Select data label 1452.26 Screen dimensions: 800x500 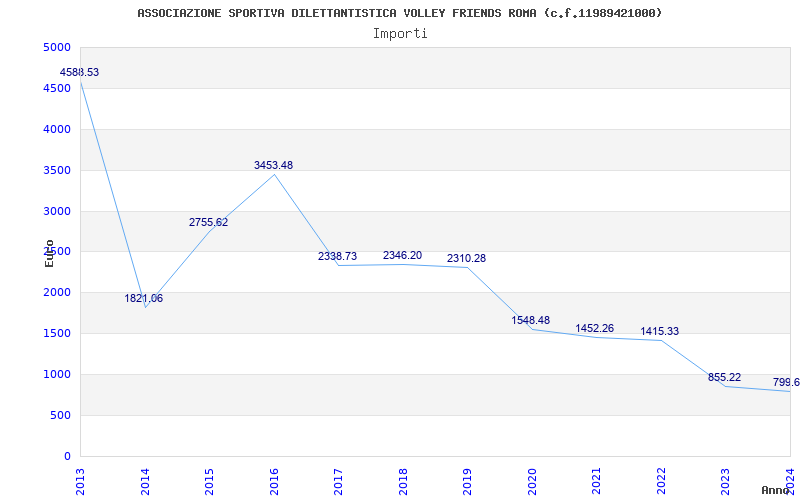[595, 329]
